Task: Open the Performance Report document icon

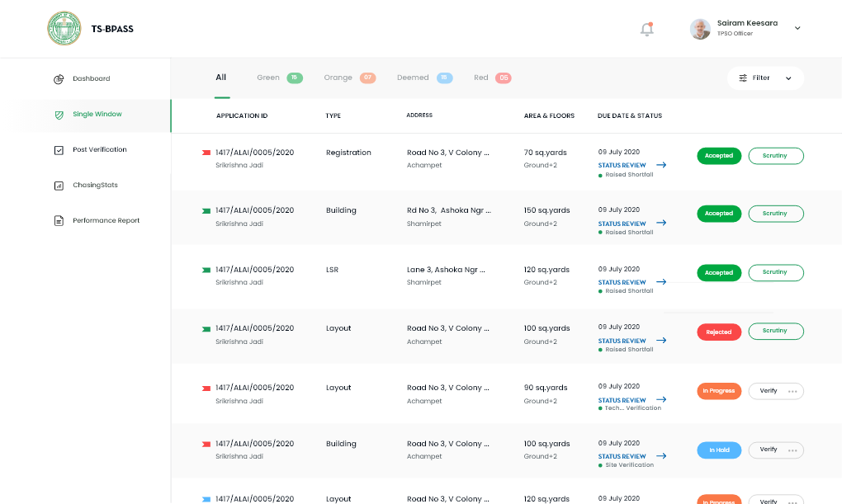Action: coord(59,221)
